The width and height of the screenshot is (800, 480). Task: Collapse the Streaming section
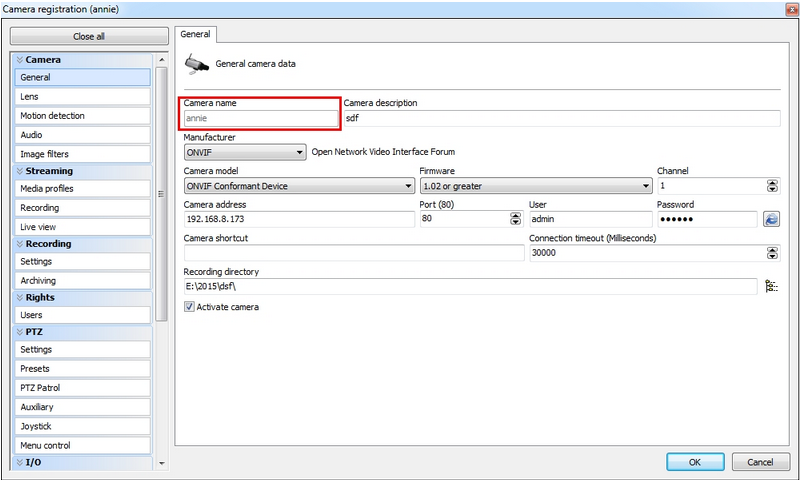point(83,171)
